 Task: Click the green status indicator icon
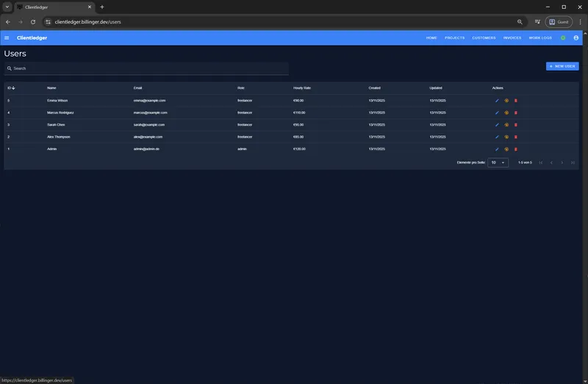[x=563, y=38]
